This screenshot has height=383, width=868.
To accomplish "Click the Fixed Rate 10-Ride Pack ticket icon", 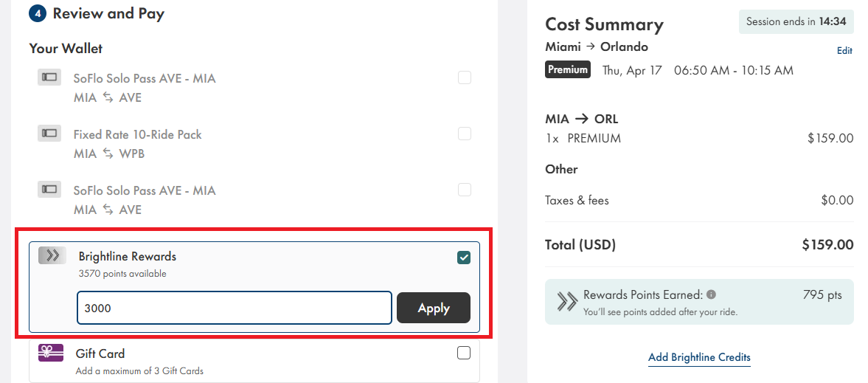I will pyautogui.click(x=49, y=133).
